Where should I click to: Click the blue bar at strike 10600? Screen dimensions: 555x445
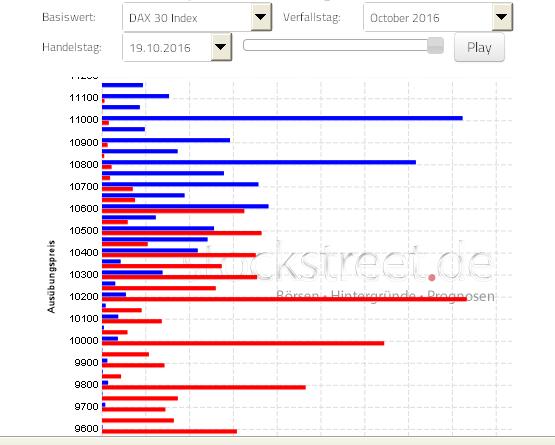(x=185, y=206)
